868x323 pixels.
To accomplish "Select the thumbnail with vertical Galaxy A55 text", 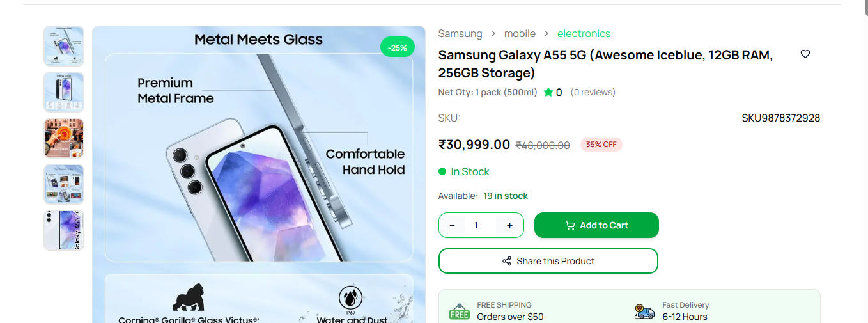I will pyautogui.click(x=64, y=230).
